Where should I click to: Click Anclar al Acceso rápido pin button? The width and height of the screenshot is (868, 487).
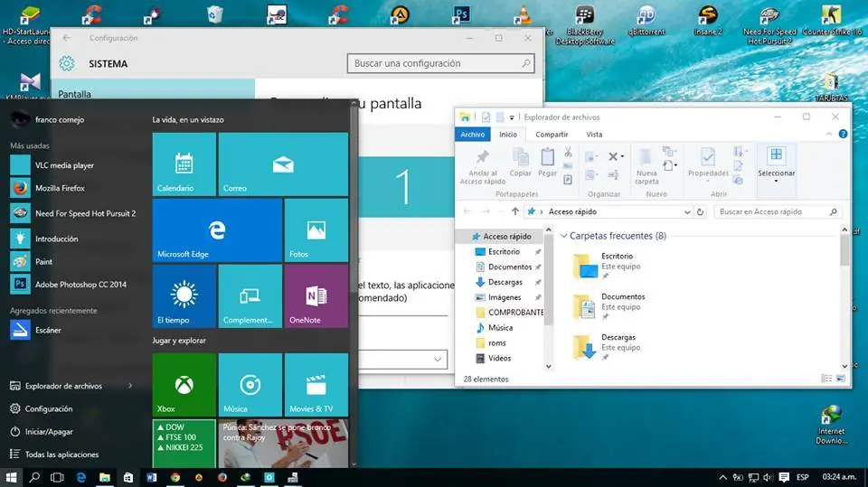[483, 166]
